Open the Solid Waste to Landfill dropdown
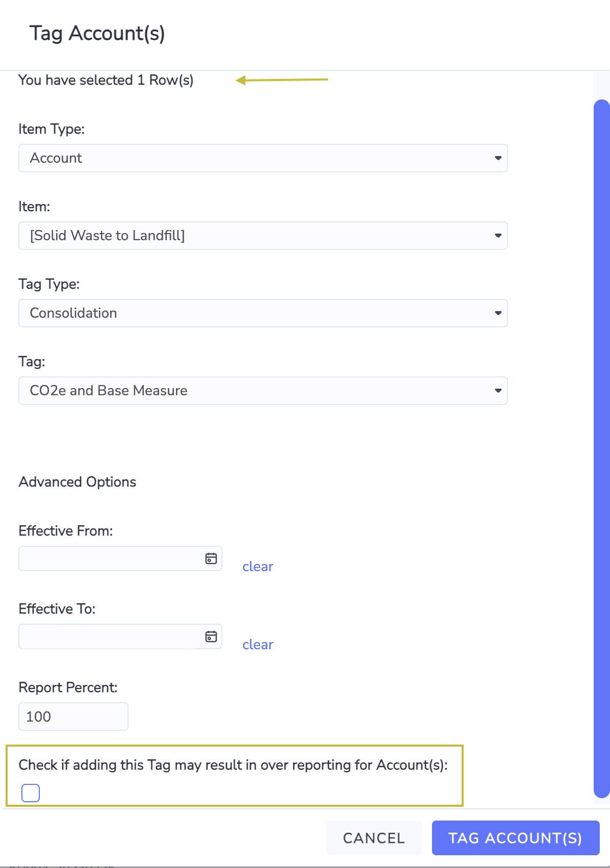The height and width of the screenshot is (868, 610). (x=263, y=236)
